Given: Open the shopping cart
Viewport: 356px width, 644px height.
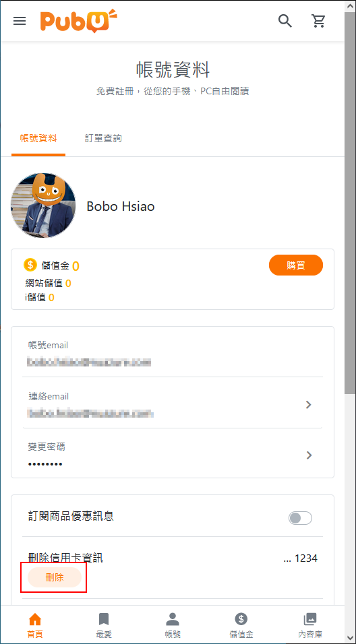Looking at the screenshot, I should [318, 20].
